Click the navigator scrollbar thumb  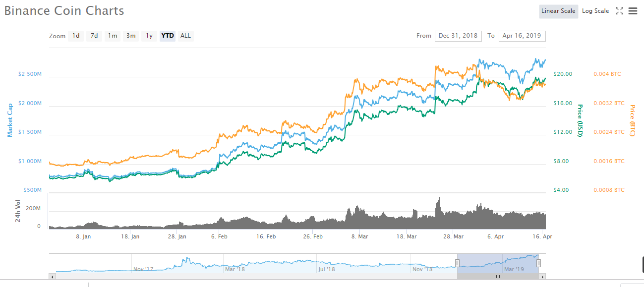(498, 277)
